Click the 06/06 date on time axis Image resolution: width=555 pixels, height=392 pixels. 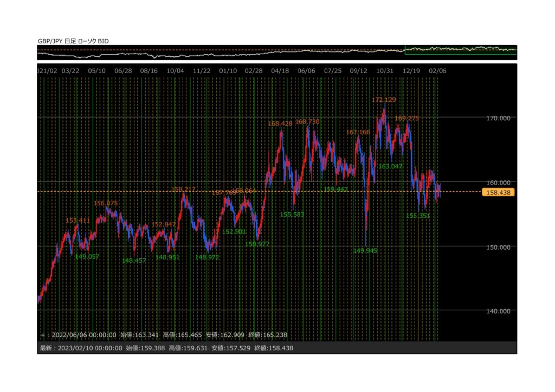[306, 71]
